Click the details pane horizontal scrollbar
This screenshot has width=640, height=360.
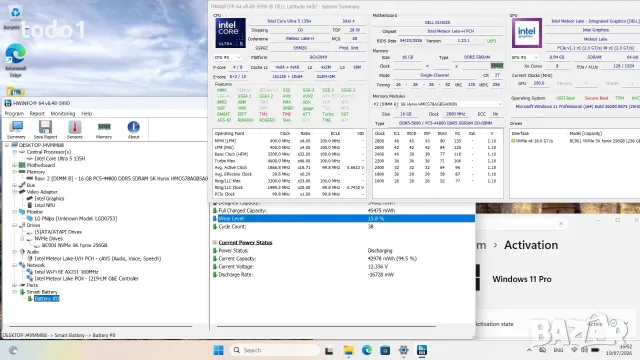[x=327, y=327]
